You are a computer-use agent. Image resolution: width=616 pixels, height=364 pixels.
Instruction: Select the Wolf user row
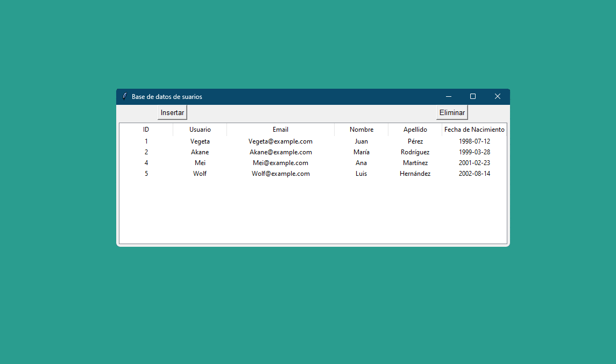click(200, 174)
